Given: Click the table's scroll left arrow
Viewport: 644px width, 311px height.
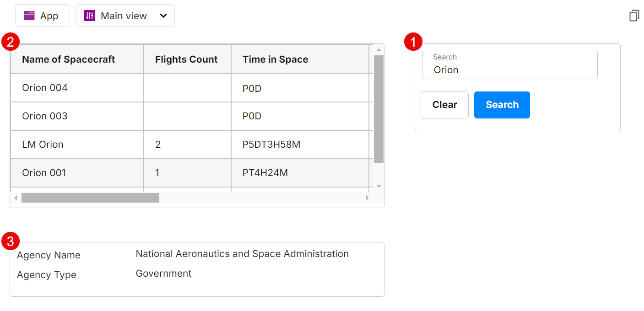Looking at the screenshot, I should tap(16, 198).
